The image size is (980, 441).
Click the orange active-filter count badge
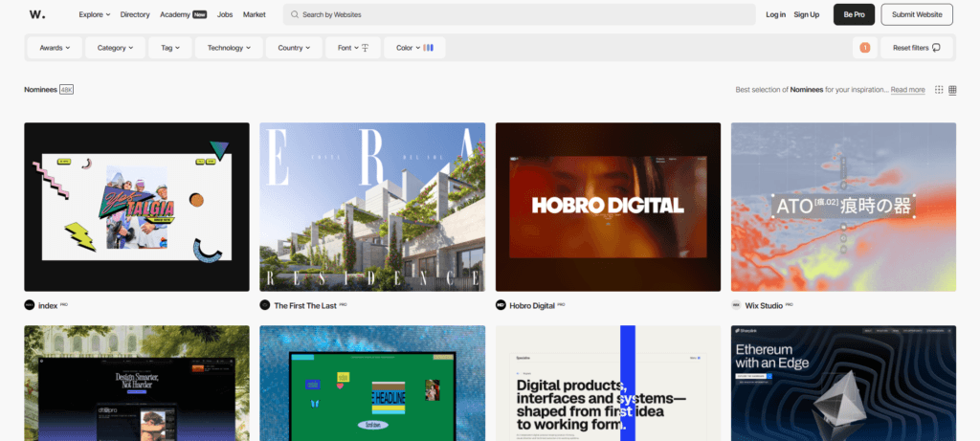click(x=865, y=48)
